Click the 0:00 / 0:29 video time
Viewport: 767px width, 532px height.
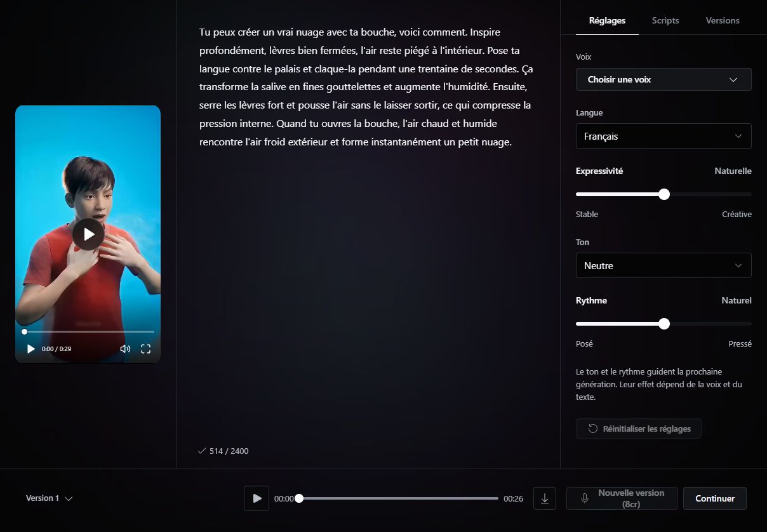coord(57,349)
